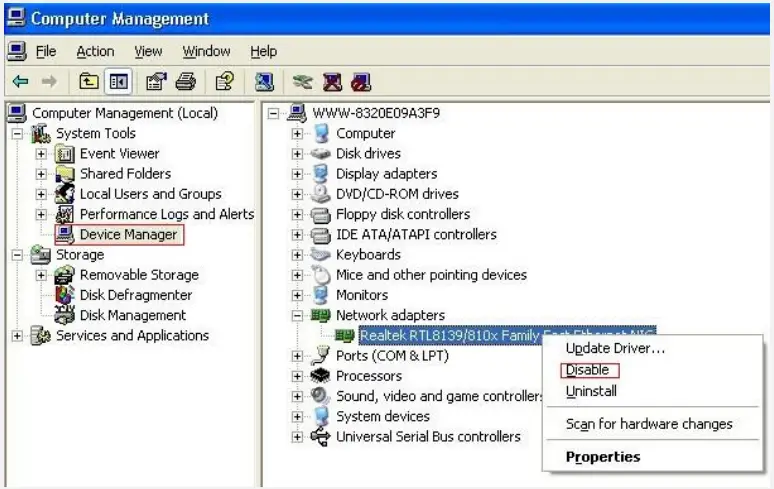Select Device Manager in the left tree
Screen dimensions: 774x489
(128, 234)
